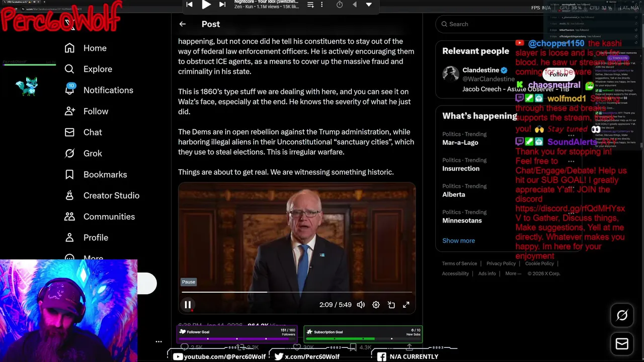Open Communities in the sidebar
This screenshot has width=644, height=362.
(x=100, y=217)
